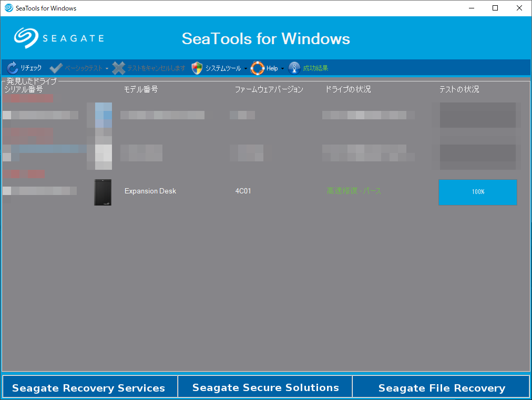
Task: Expand the Help dropdown arrow
Action: coord(282,68)
